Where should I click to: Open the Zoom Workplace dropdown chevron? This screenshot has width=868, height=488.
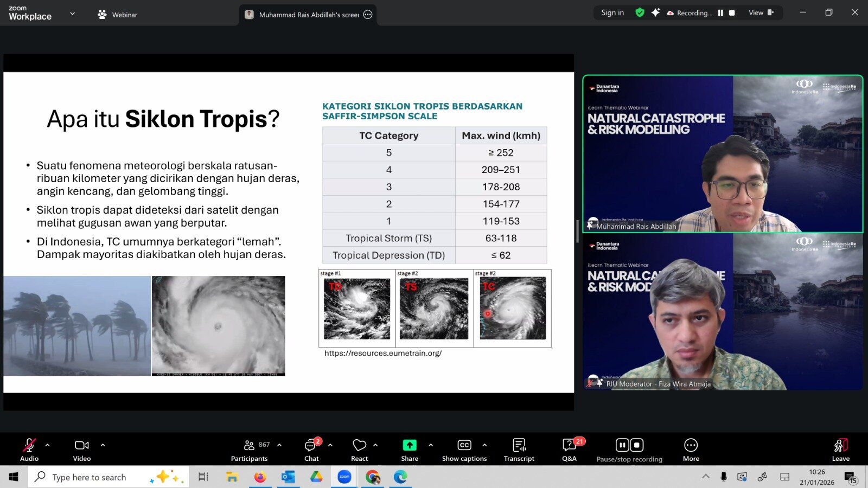click(x=73, y=14)
